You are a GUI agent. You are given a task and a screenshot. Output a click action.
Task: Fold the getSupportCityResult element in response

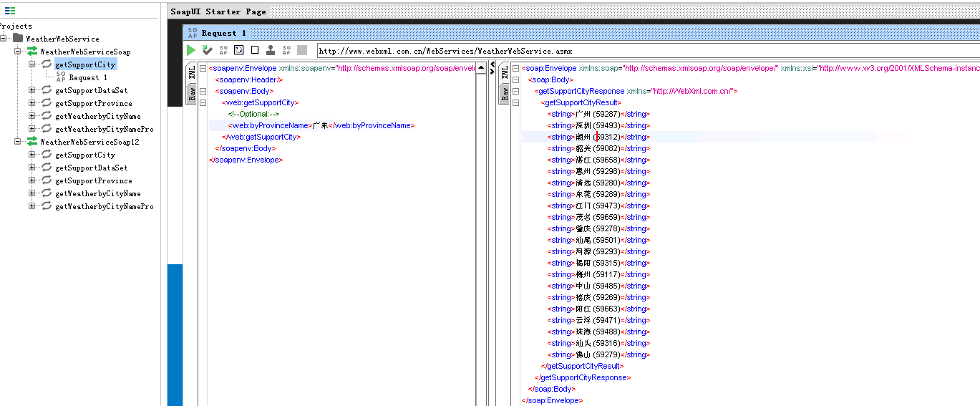point(515,103)
